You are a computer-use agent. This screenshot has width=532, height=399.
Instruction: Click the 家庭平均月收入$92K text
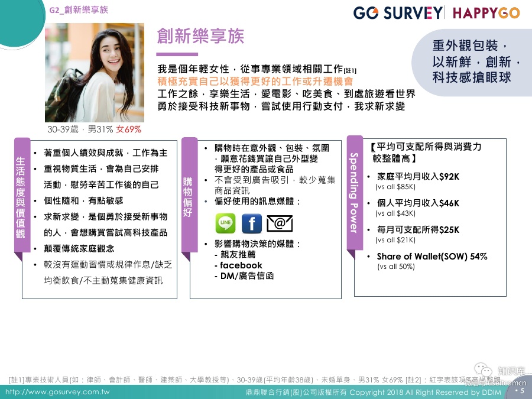tap(418, 176)
